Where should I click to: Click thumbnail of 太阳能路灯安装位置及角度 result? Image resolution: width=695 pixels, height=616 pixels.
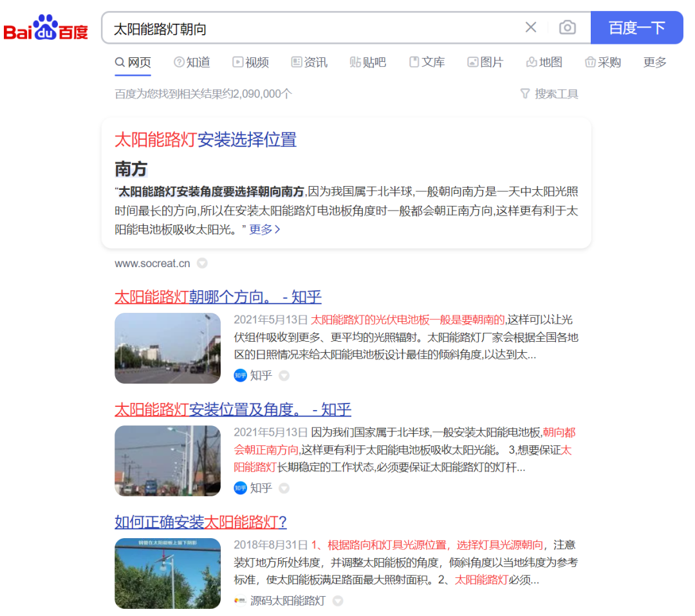click(x=167, y=461)
